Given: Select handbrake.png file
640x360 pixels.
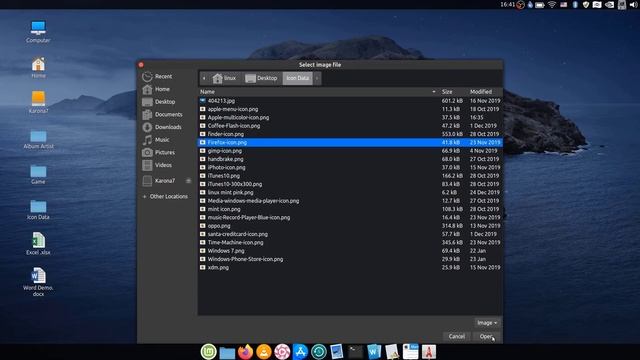Looking at the screenshot, I should (x=350, y=159).
